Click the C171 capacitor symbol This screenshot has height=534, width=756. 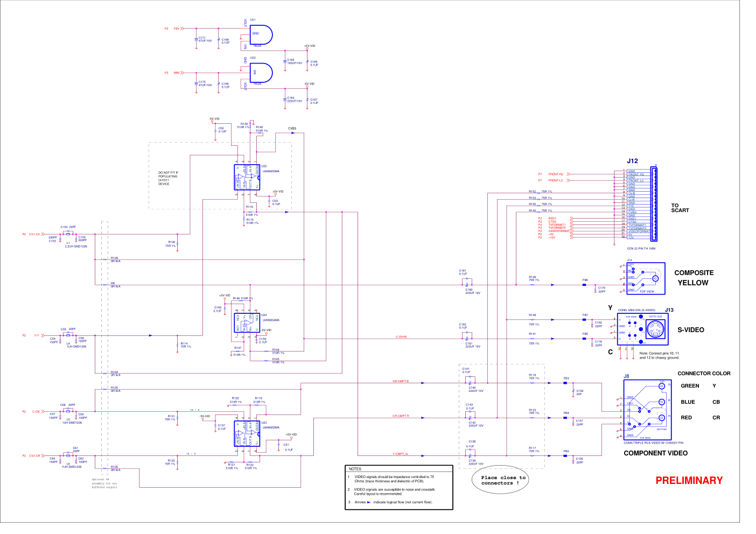click(195, 39)
